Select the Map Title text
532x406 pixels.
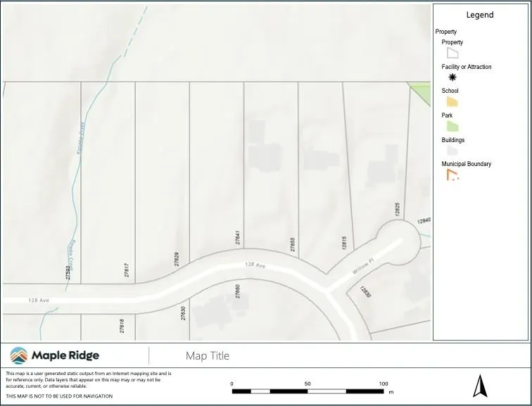pos(207,356)
